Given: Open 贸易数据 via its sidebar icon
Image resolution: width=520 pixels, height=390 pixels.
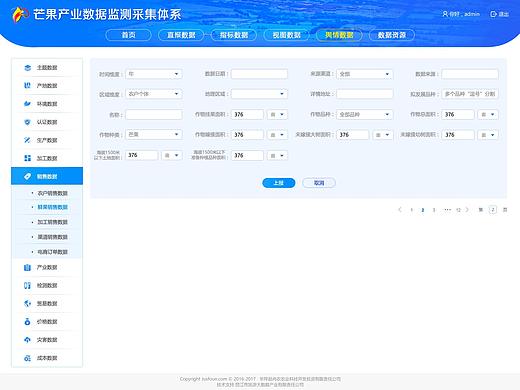Looking at the screenshot, I should pyautogui.click(x=27, y=303).
